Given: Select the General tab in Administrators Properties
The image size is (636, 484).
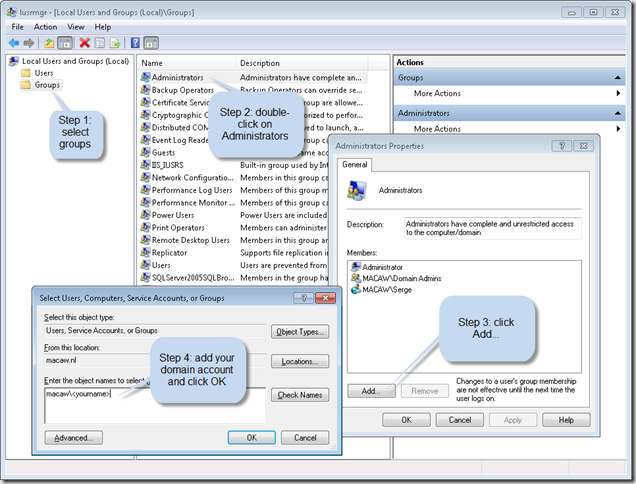Looking at the screenshot, I should coord(355,164).
